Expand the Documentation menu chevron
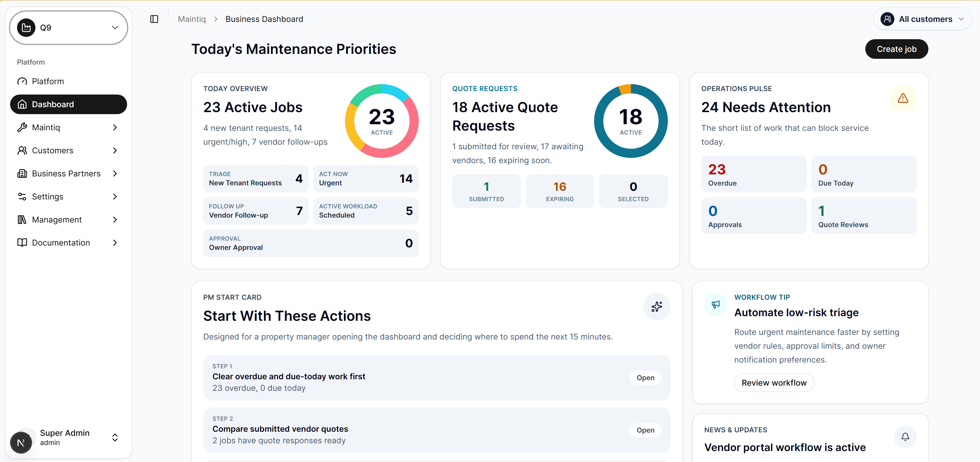 [x=115, y=243]
